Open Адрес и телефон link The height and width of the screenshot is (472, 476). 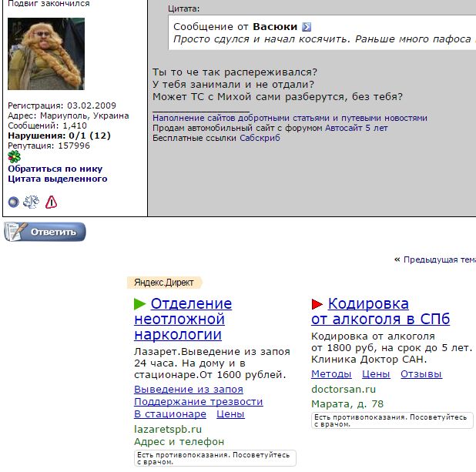tap(179, 442)
